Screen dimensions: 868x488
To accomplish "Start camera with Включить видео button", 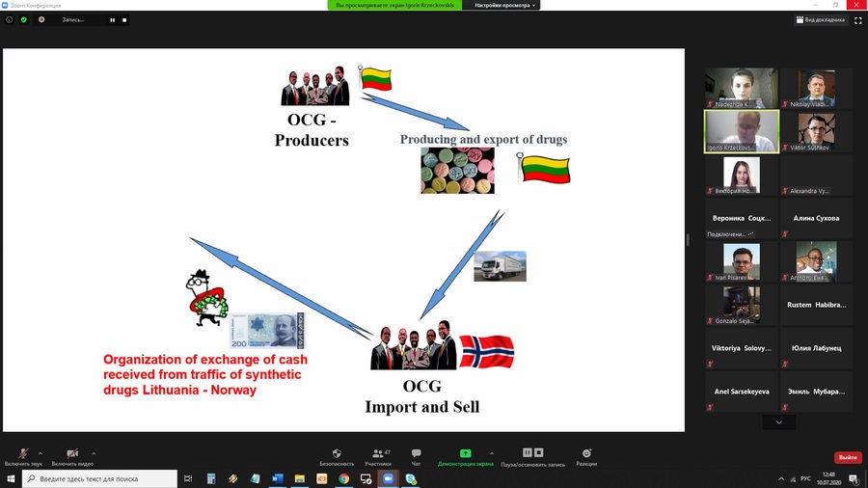I will tap(72, 457).
